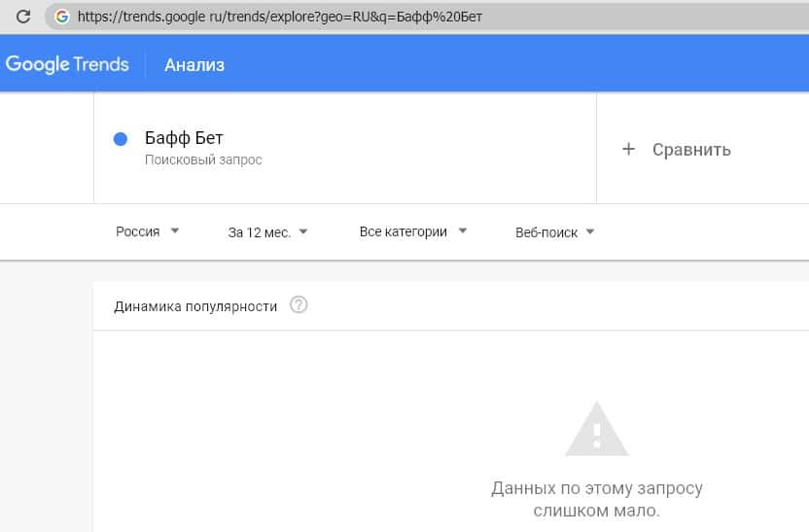Click the Google Trends logo
Image resolution: width=809 pixels, height=532 pixels.
(67, 64)
